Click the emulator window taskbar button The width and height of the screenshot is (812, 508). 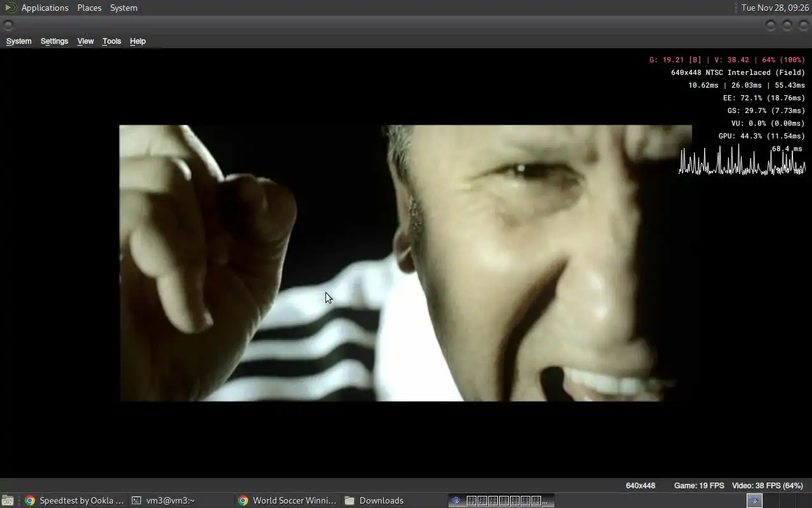tap(501, 500)
